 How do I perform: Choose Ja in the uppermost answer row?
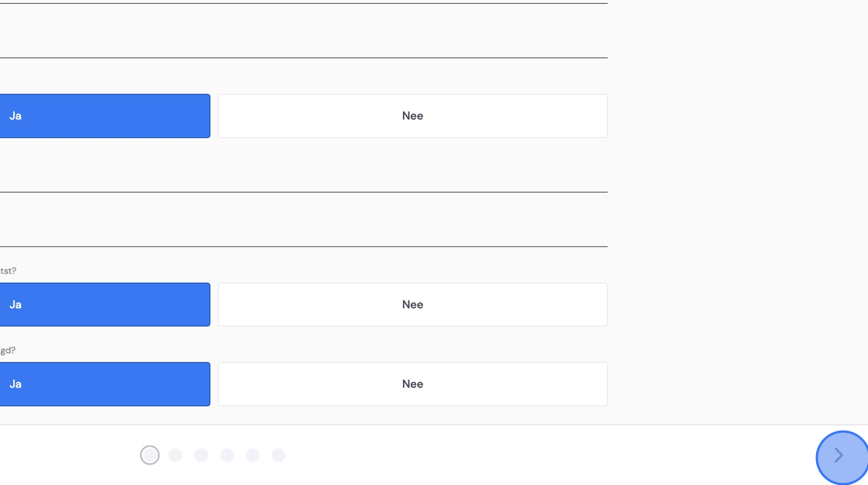pyautogui.click(x=105, y=115)
